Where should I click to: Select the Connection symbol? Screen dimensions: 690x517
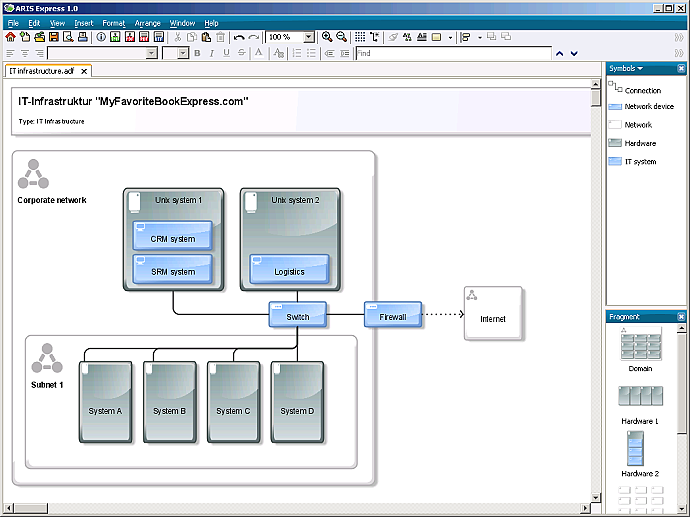(635, 88)
